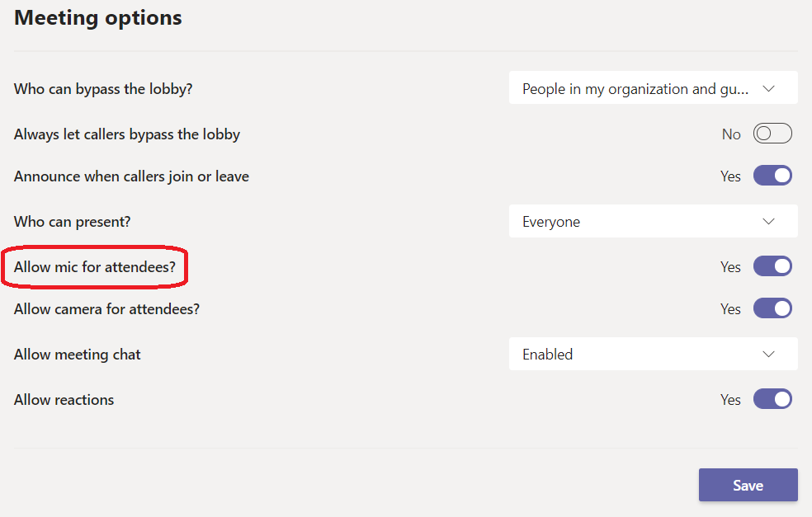Click the Allow camera for attendees label

[106, 309]
